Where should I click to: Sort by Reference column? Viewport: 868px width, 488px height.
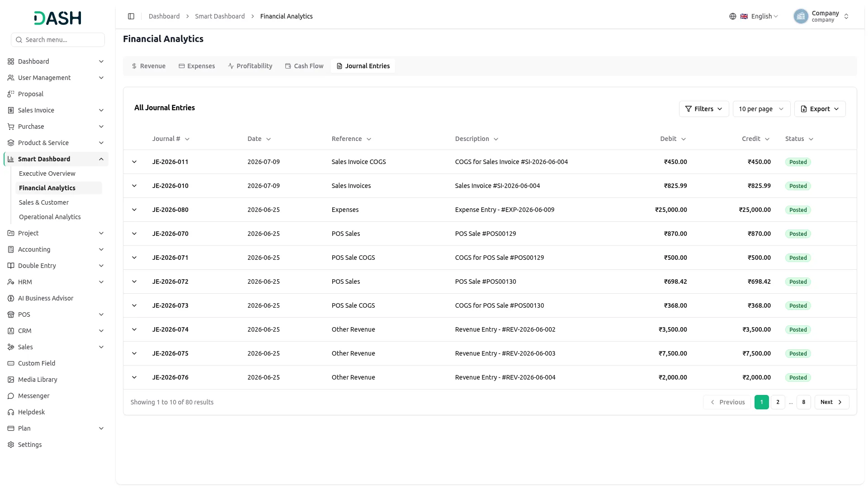click(351, 139)
